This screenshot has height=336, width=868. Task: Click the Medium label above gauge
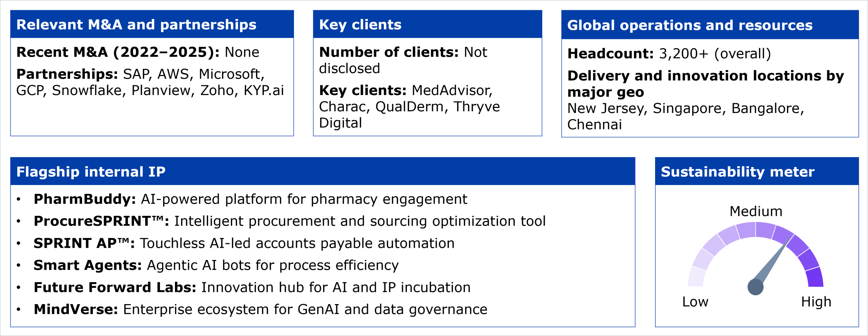point(756,211)
